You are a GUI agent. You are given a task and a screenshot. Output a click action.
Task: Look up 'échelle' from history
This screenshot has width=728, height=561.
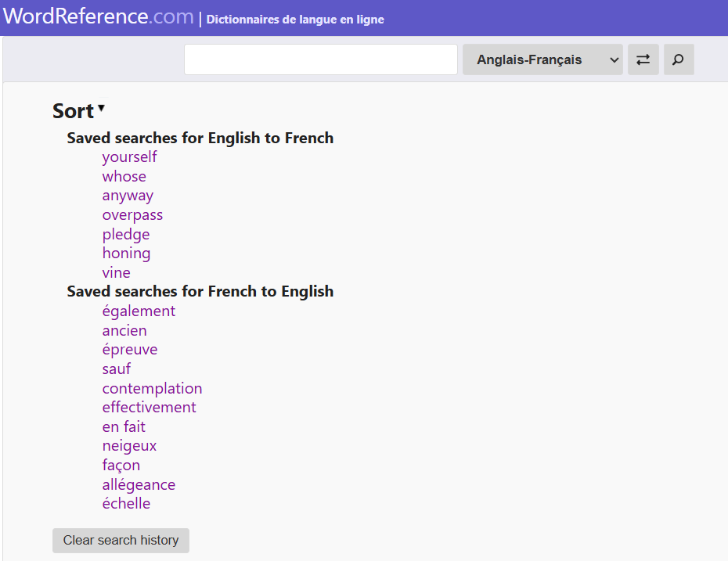tap(126, 504)
